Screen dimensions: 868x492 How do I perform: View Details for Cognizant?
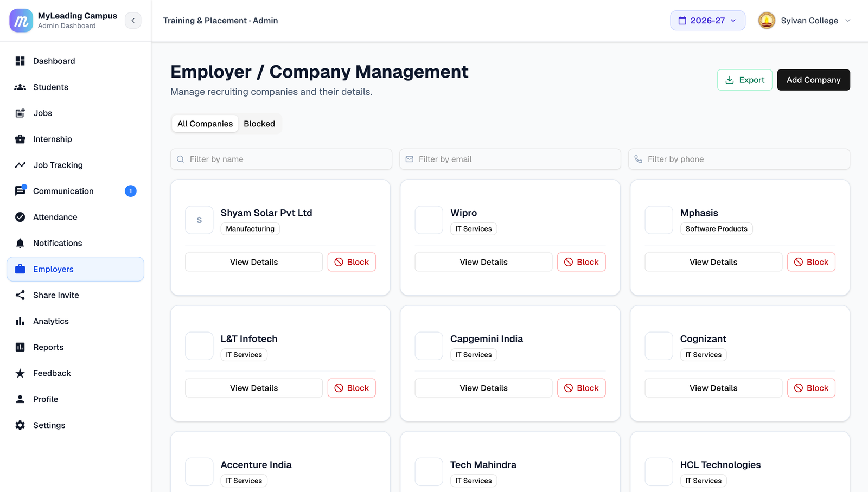click(713, 388)
